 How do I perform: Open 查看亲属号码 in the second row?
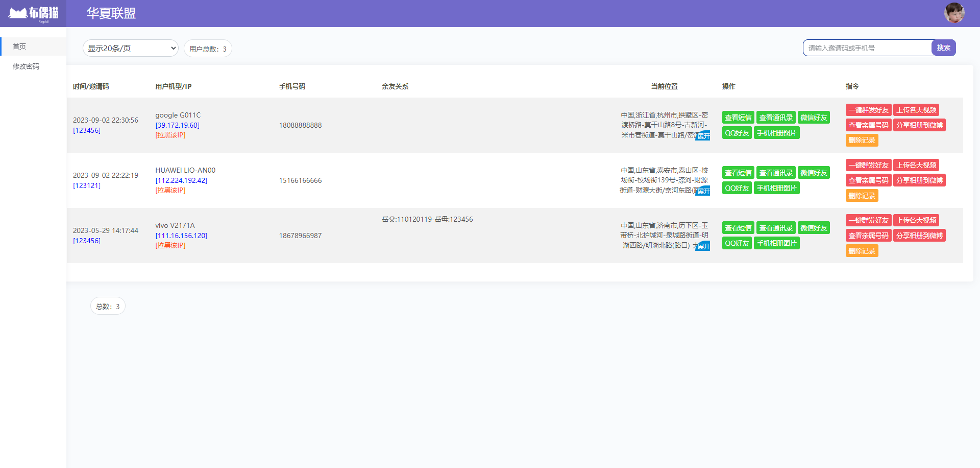click(x=868, y=180)
